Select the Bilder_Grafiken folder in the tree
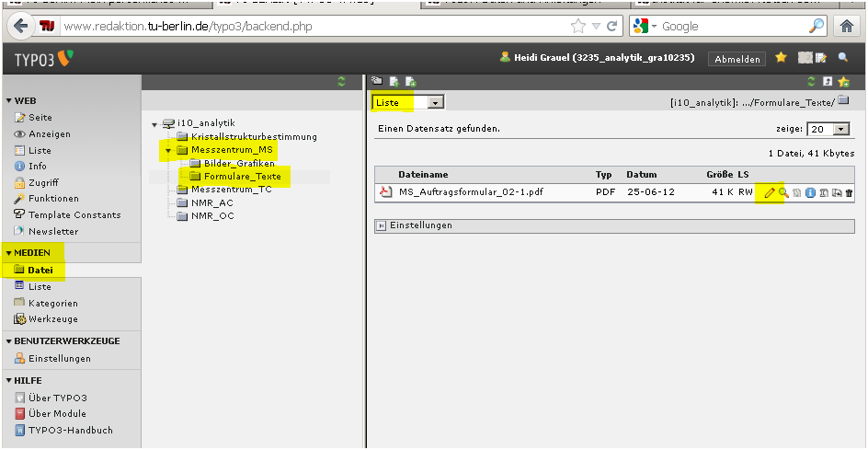Viewport: 868px width, 450px height. click(x=239, y=164)
